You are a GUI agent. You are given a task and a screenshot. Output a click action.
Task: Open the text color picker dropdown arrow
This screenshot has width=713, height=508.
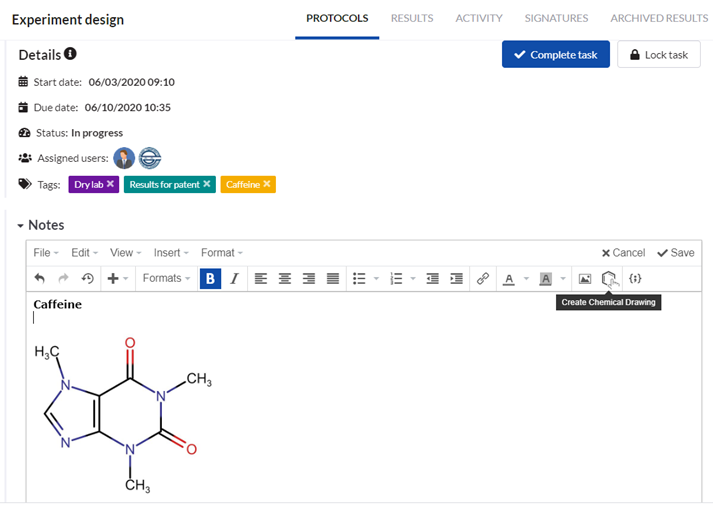[526, 278]
